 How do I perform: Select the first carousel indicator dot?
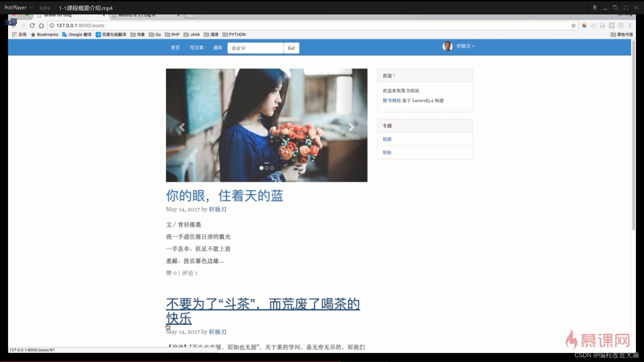tap(261, 168)
